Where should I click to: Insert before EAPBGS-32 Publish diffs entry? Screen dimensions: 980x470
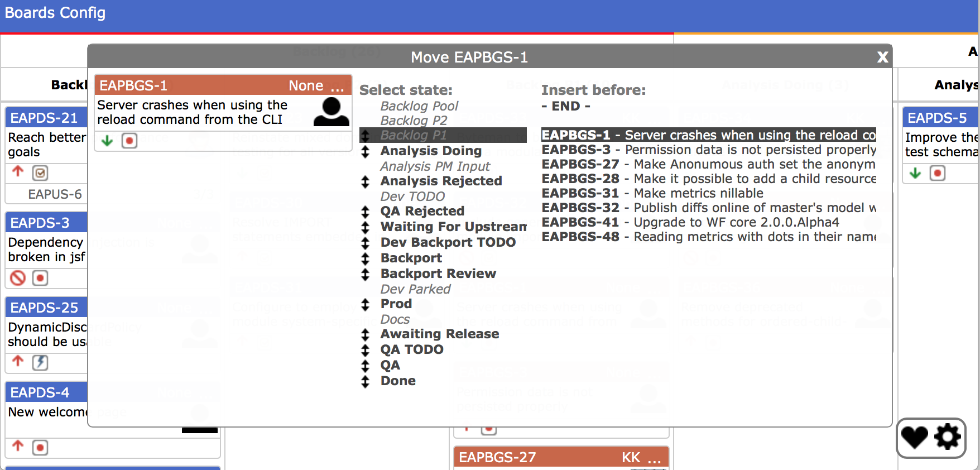(x=709, y=208)
